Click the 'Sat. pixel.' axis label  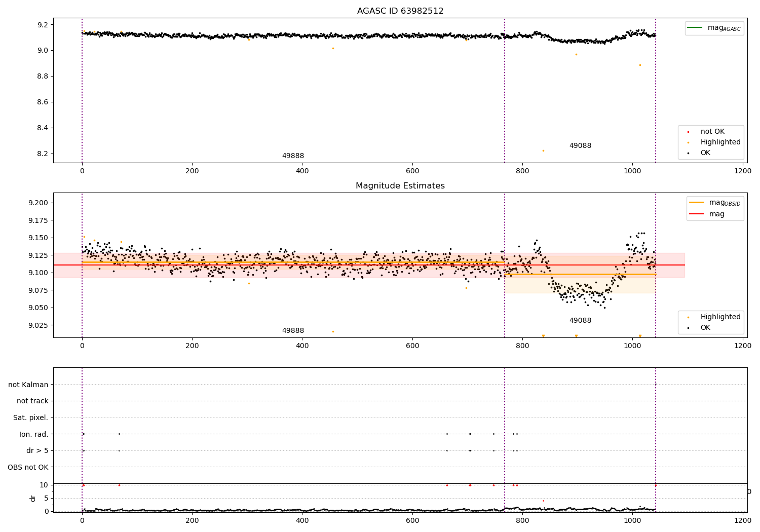tap(30, 417)
